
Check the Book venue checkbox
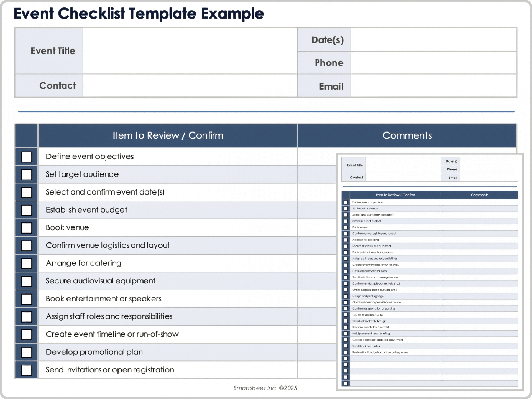click(x=26, y=227)
